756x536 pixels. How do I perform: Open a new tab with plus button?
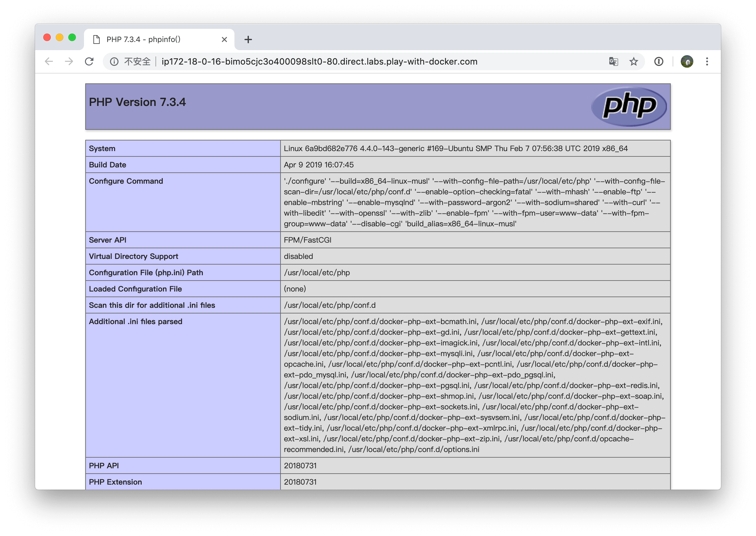tap(248, 39)
